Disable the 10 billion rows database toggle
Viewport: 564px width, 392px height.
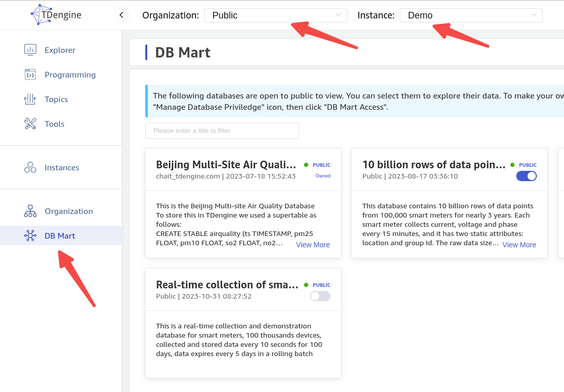click(x=526, y=176)
